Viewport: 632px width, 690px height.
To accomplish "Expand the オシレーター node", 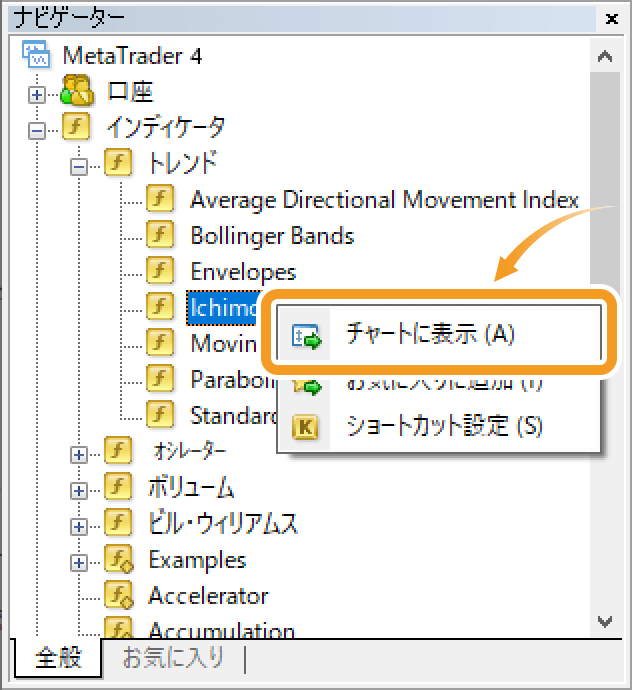I will [79, 455].
